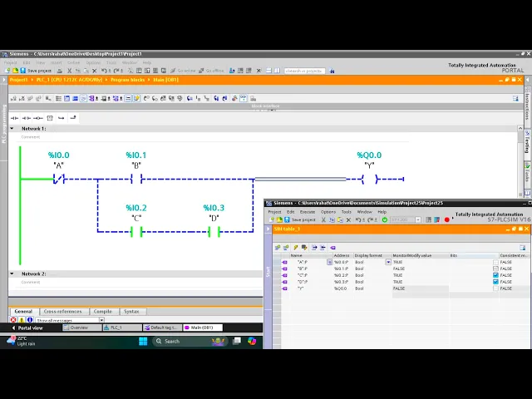532x399 pixels.
Task: Switch to Portal view
Action: point(27,328)
